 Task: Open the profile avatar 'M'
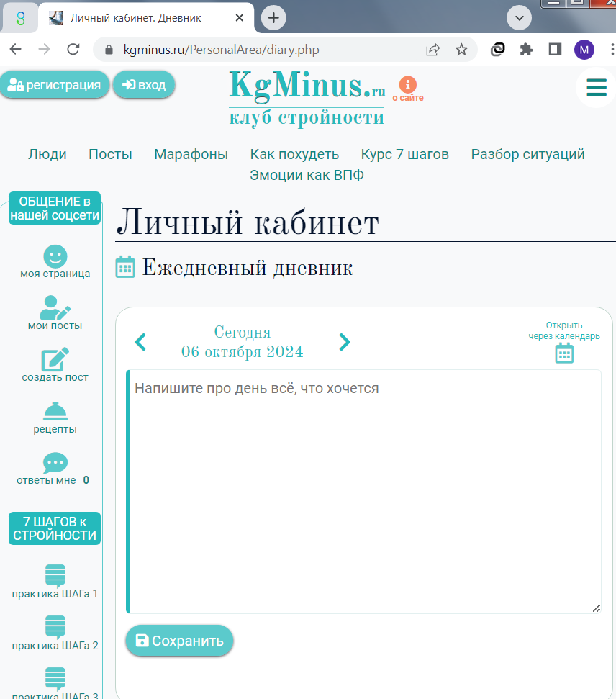point(584,50)
